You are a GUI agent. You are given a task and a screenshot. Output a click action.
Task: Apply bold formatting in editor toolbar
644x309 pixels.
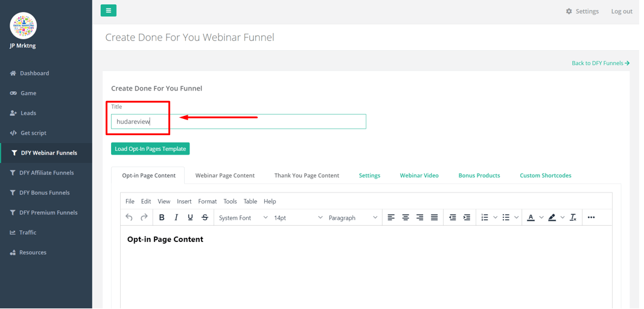pos(162,217)
